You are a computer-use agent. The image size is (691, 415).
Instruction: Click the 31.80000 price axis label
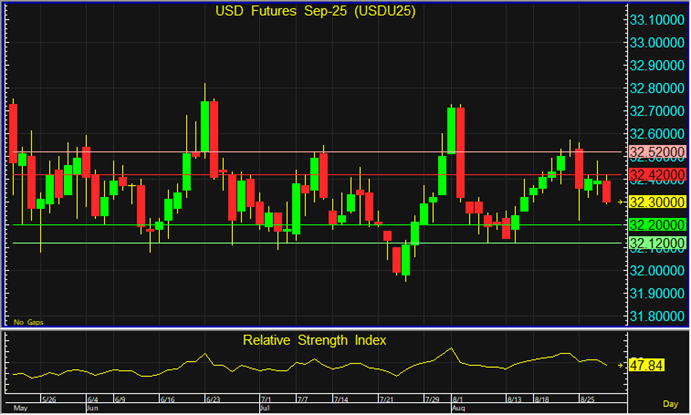point(656,316)
